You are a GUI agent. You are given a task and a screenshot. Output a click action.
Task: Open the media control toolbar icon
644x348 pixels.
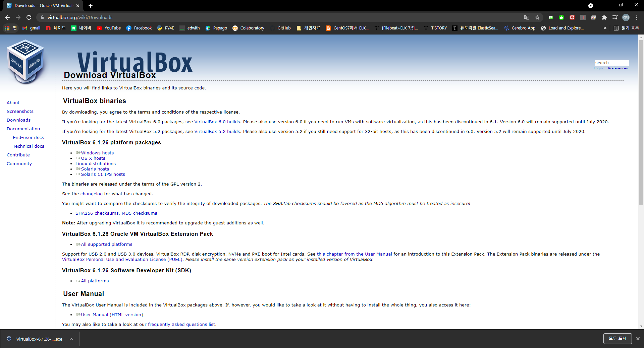tap(615, 17)
